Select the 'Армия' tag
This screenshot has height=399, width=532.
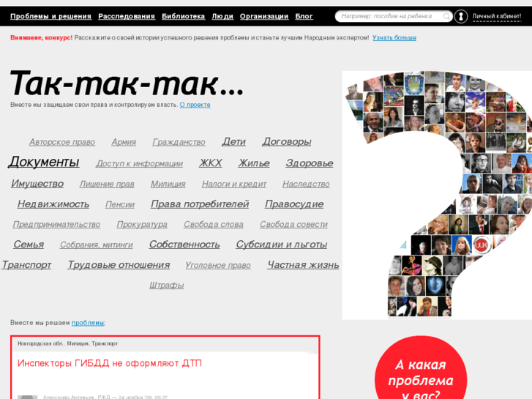coord(124,142)
